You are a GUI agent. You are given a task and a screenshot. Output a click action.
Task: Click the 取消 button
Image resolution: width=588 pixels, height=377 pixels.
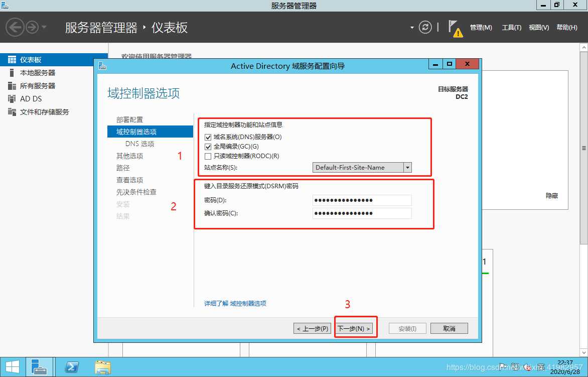point(449,328)
